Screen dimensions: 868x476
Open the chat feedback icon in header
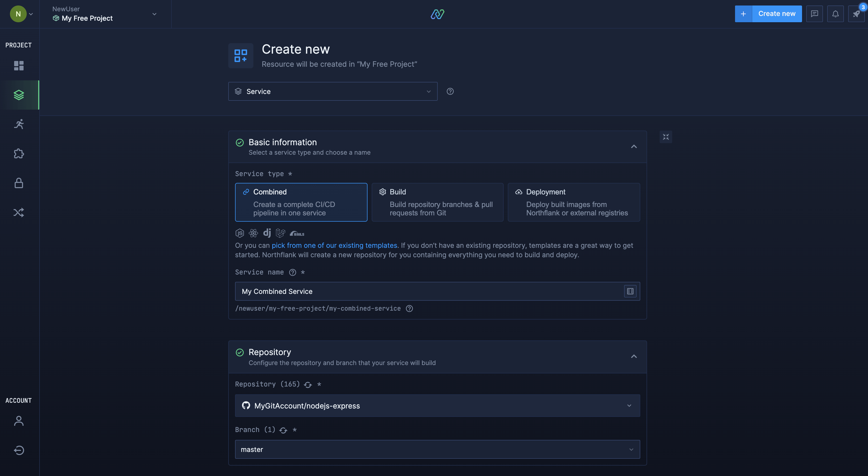tap(814, 14)
